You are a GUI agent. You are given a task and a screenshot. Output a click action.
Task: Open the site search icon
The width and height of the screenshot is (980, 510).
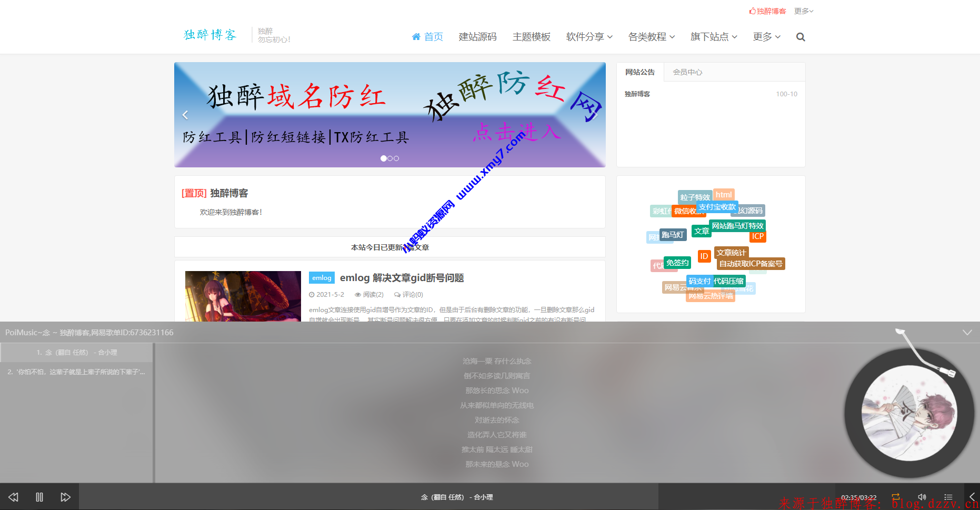click(x=800, y=36)
